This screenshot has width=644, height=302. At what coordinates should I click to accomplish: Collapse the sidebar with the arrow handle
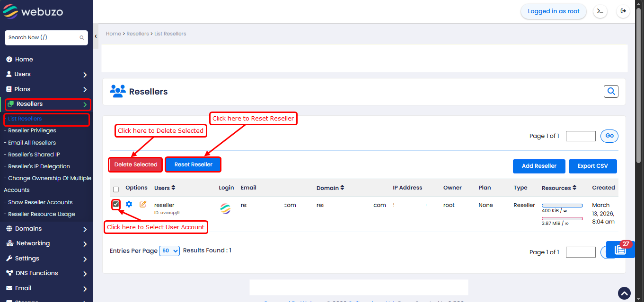[96, 36]
